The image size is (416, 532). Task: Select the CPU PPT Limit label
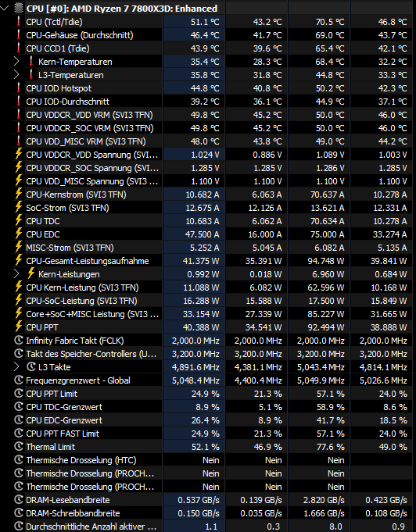tap(52, 394)
